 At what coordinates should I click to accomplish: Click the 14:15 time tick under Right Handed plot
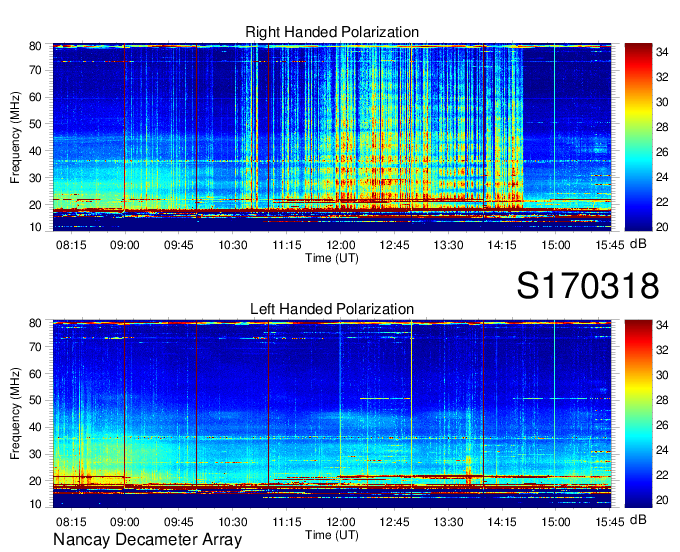click(502, 245)
